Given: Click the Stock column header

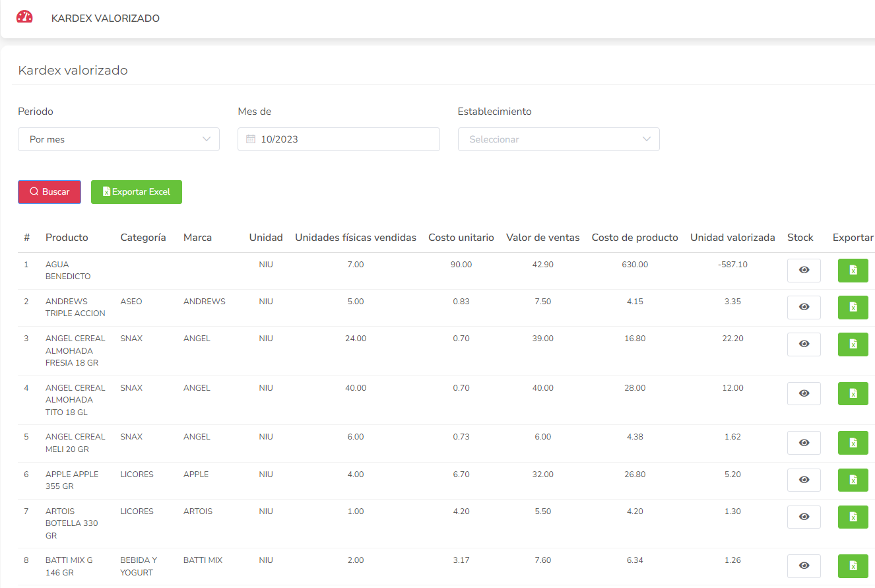Looking at the screenshot, I should click(800, 238).
